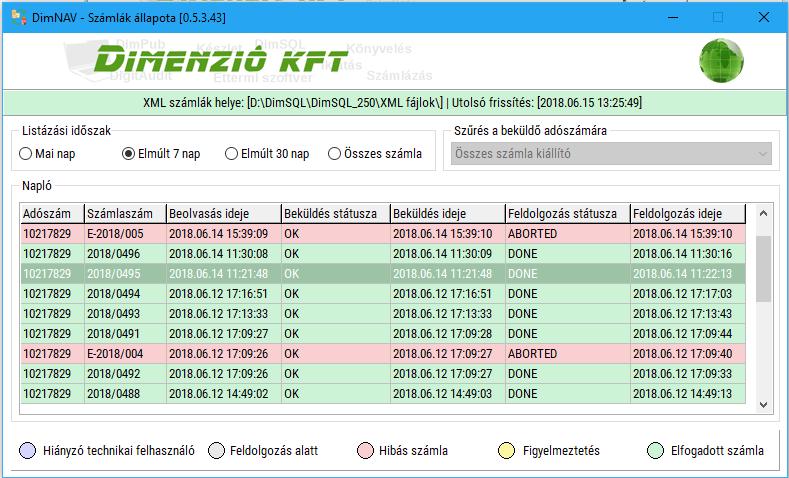Click the log scrollbar up arrow

(763, 213)
